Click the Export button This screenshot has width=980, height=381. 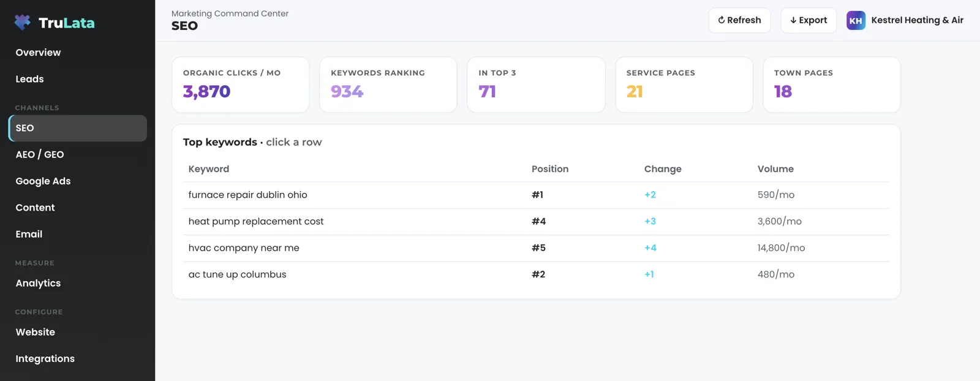click(809, 20)
